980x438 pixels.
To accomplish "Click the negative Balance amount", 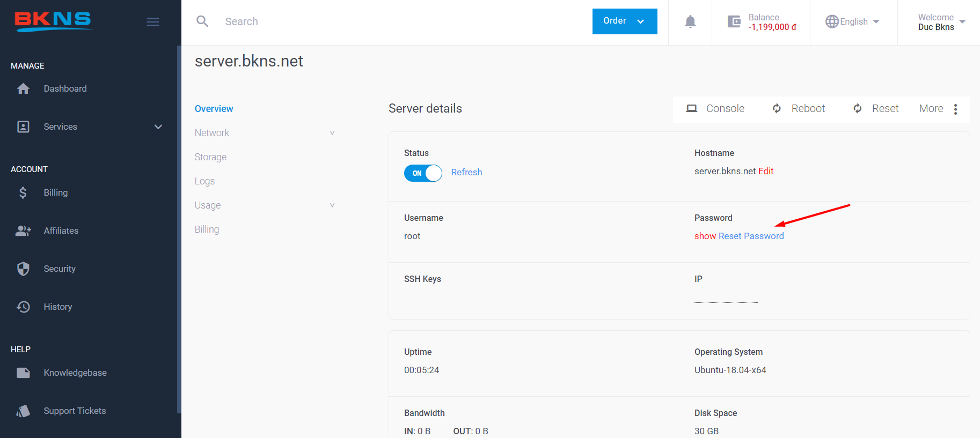I will pos(772,27).
